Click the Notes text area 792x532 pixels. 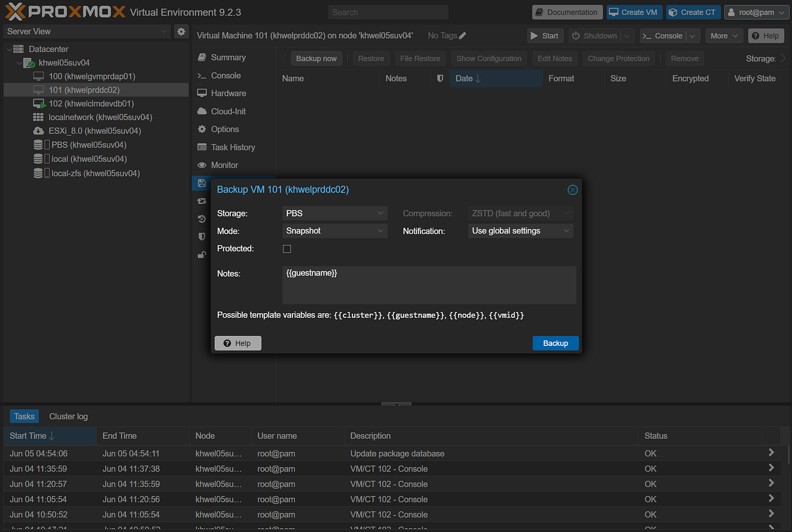coord(429,285)
